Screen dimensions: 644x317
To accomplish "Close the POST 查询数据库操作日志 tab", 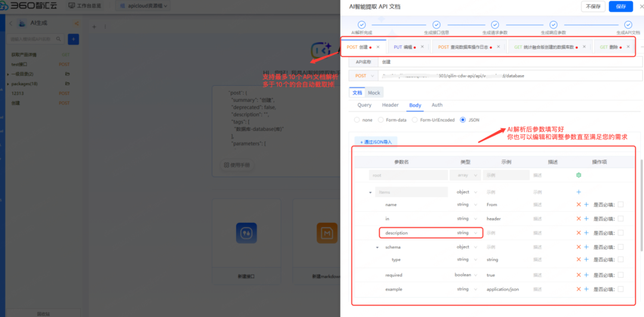I will click(x=498, y=47).
